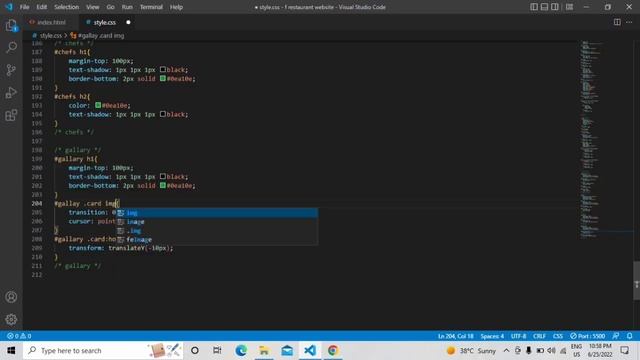This screenshot has width=640, height=360.
Task: Click the split editor right icon
Action: [617, 22]
